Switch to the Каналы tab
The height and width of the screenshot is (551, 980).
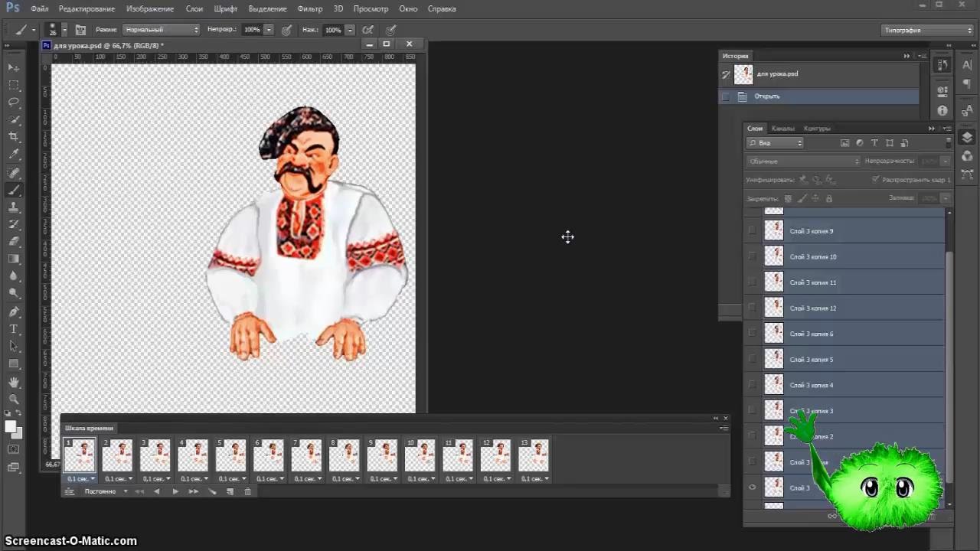[x=782, y=129]
